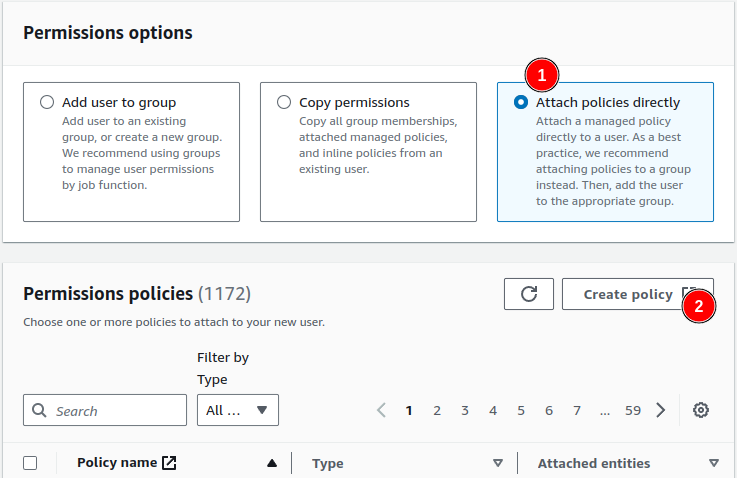The width and height of the screenshot is (737, 478).
Task: Navigate to page 5 of results
Action: click(521, 410)
